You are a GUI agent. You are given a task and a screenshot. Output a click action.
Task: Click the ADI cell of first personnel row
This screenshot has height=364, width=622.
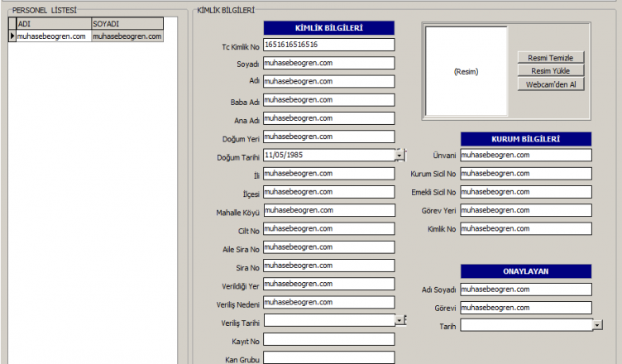54,36
